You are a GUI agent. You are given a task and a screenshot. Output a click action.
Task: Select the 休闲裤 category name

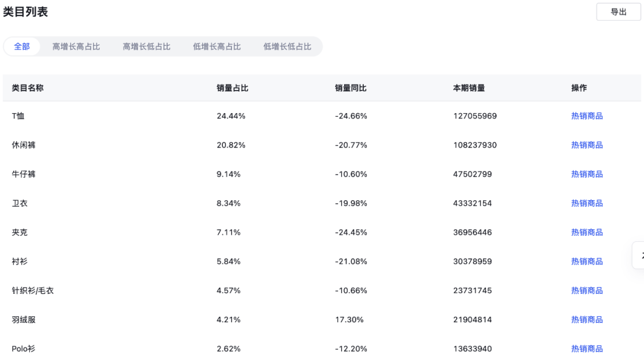23,145
